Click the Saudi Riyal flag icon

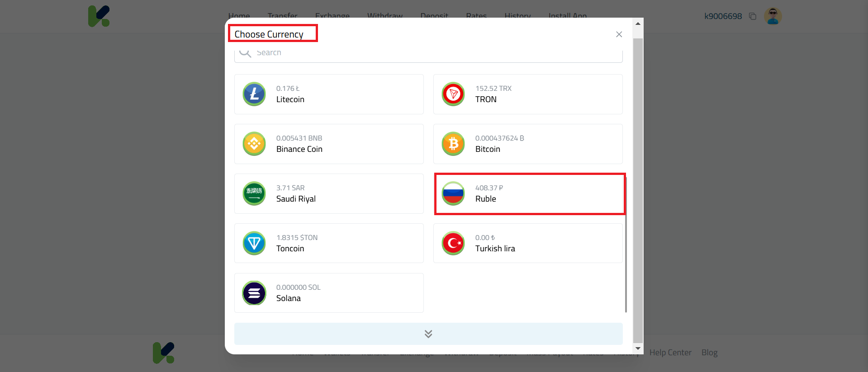(254, 193)
